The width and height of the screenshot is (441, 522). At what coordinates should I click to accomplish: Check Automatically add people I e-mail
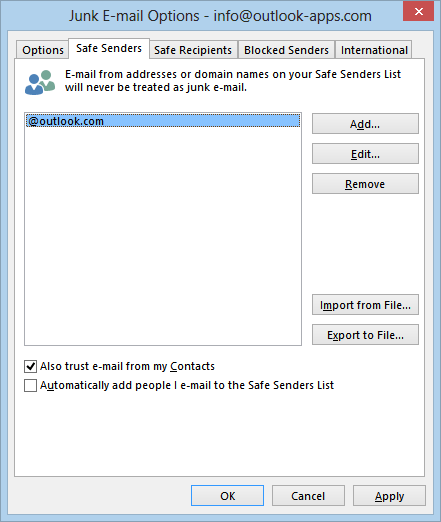point(30,385)
